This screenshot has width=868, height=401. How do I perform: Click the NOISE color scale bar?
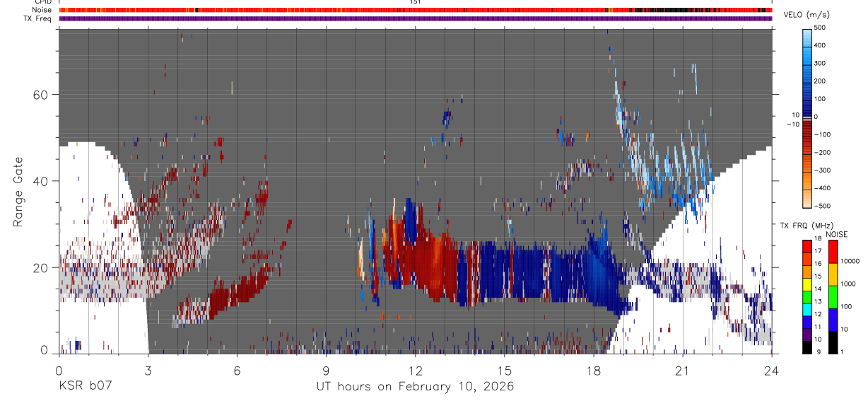[833, 296]
